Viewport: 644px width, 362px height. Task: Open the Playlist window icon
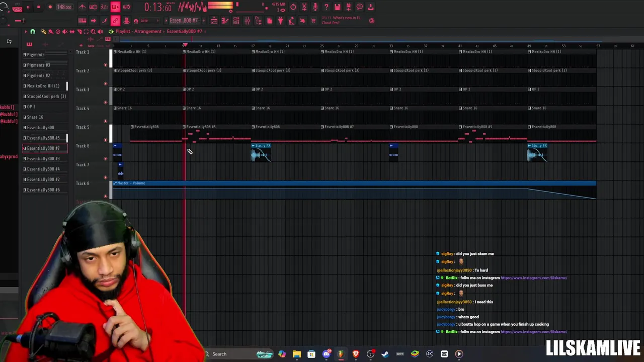214,21
